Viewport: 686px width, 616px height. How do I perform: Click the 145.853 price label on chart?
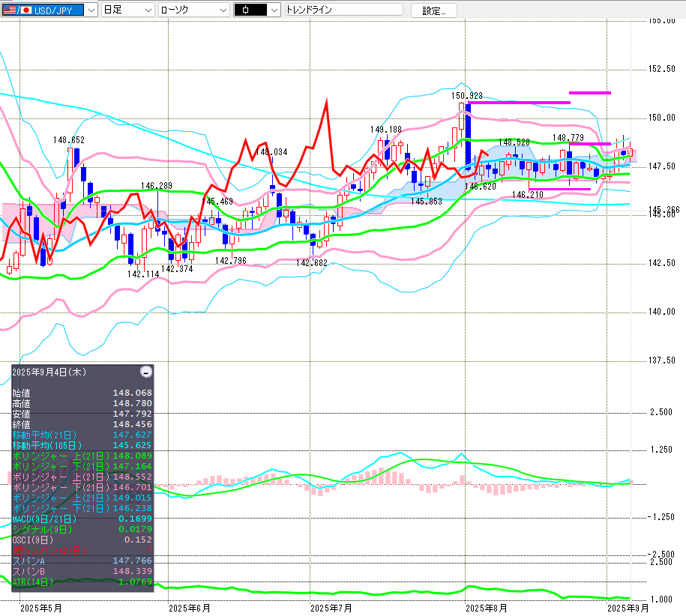tap(426, 202)
